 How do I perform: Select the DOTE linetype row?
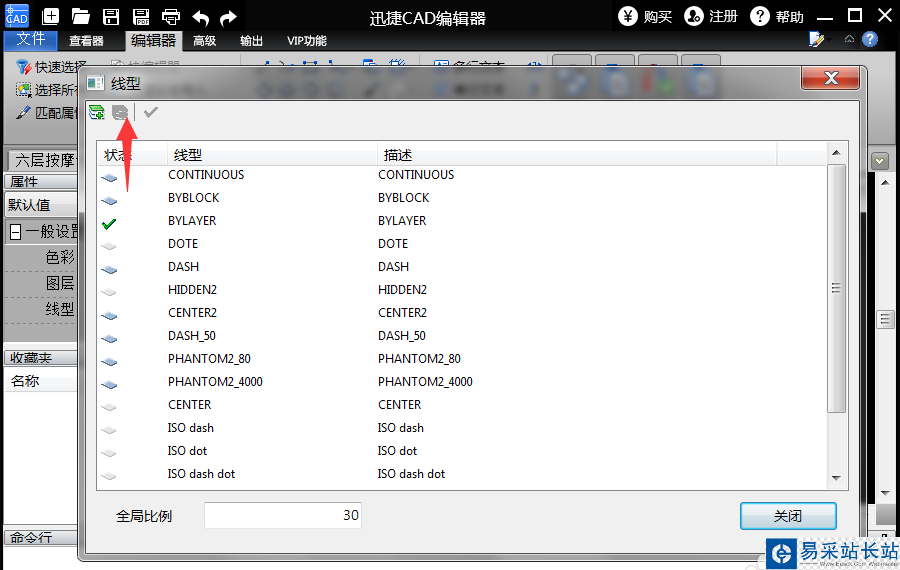tap(462, 243)
